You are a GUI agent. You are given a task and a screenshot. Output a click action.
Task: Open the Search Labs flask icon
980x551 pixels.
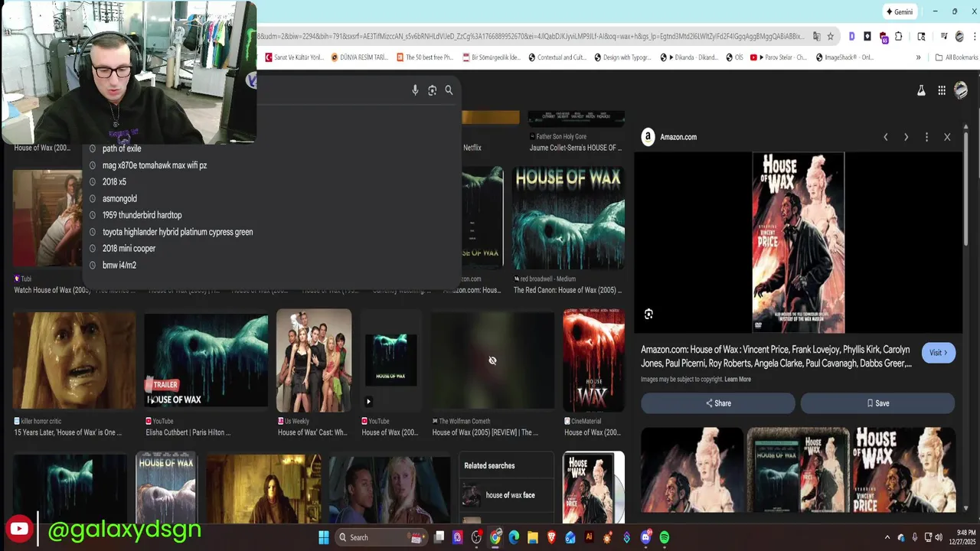pos(921,90)
